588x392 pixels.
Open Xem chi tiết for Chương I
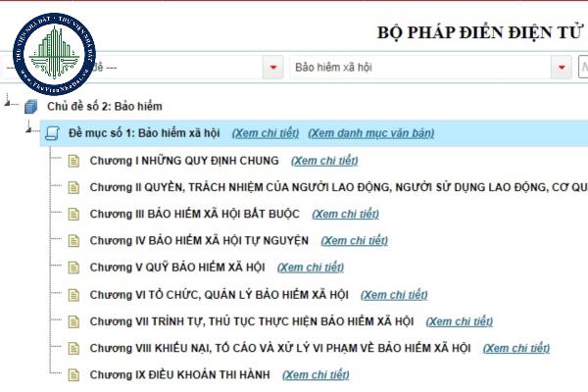(324, 161)
